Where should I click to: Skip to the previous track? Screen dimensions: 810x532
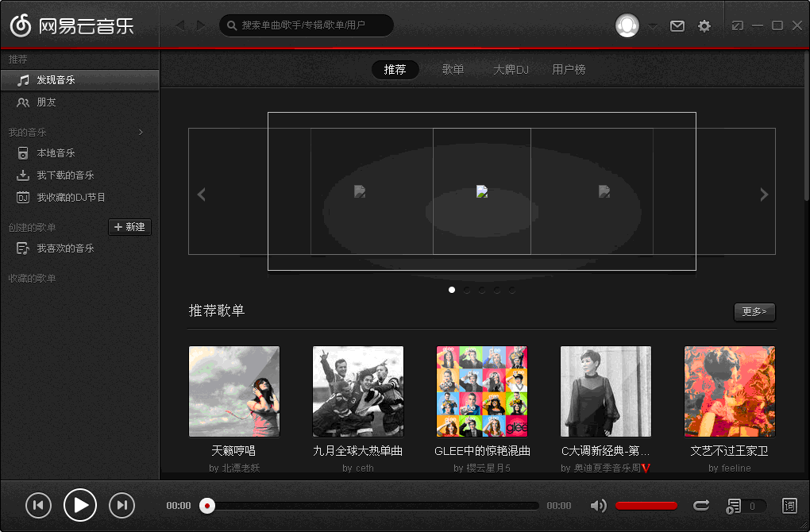pyautogui.click(x=38, y=505)
